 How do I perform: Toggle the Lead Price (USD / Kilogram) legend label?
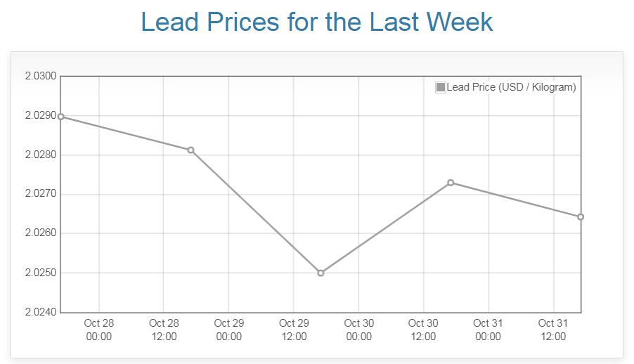(x=511, y=87)
